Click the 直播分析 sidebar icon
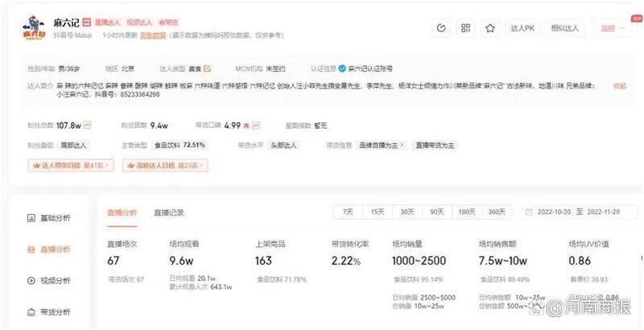 coord(31,250)
